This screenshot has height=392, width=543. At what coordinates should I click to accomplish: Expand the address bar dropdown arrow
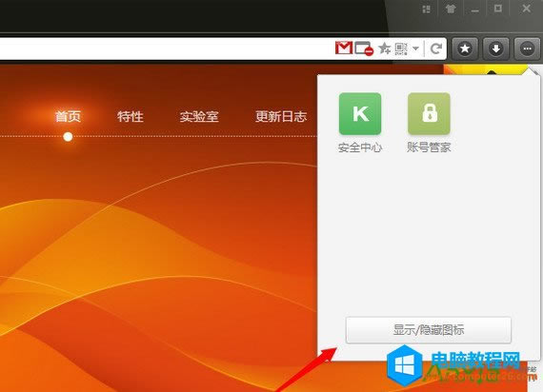pos(416,49)
